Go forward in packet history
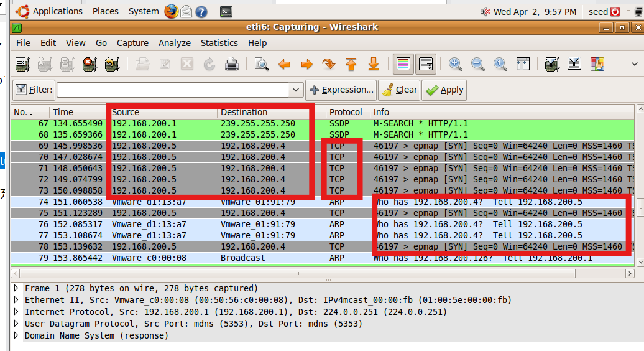 point(306,64)
